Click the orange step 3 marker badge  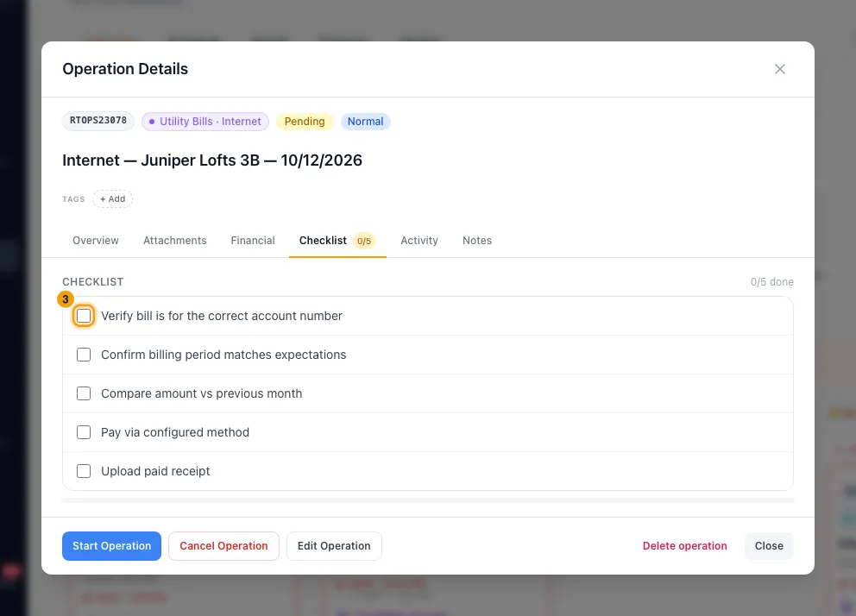tap(66, 299)
